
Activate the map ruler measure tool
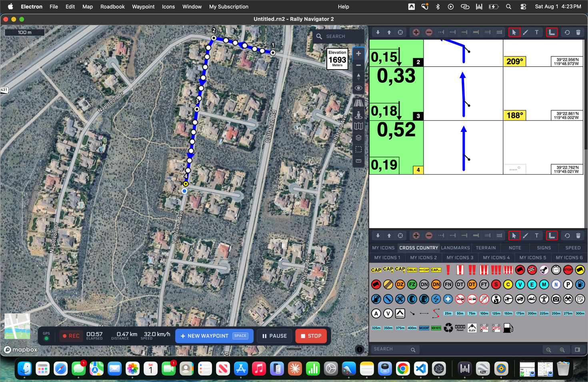pyautogui.click(x=358, y=161)
